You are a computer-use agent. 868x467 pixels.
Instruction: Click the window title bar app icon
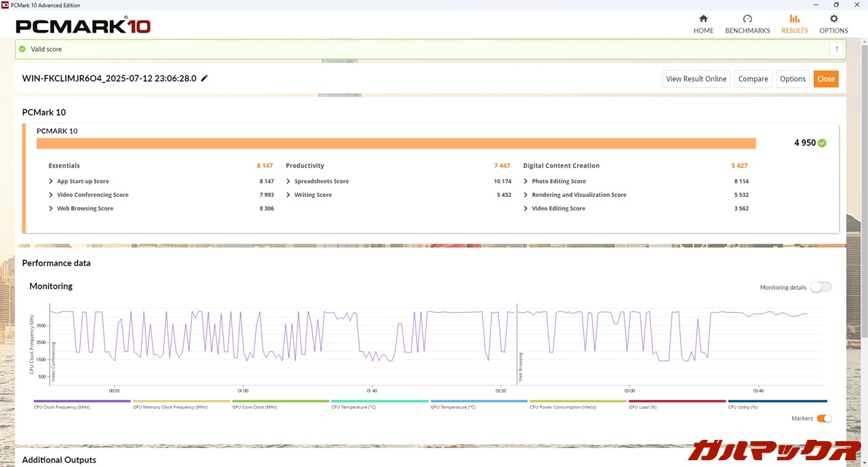5,4
